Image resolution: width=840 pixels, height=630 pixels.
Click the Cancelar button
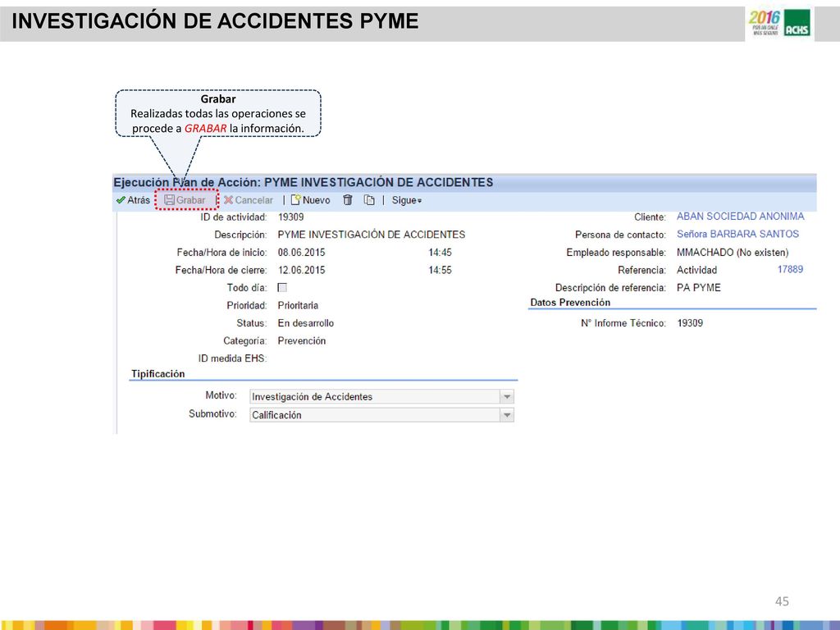(x=248, y=200)
